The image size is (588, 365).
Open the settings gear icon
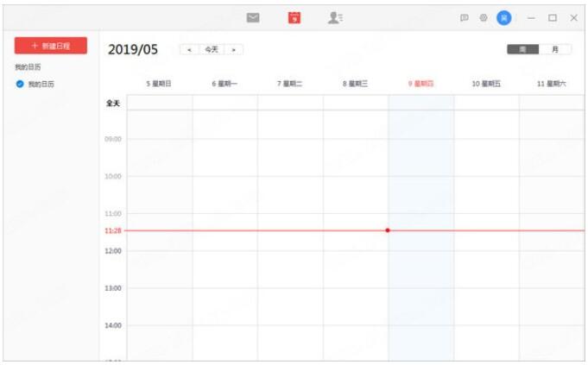484,17
